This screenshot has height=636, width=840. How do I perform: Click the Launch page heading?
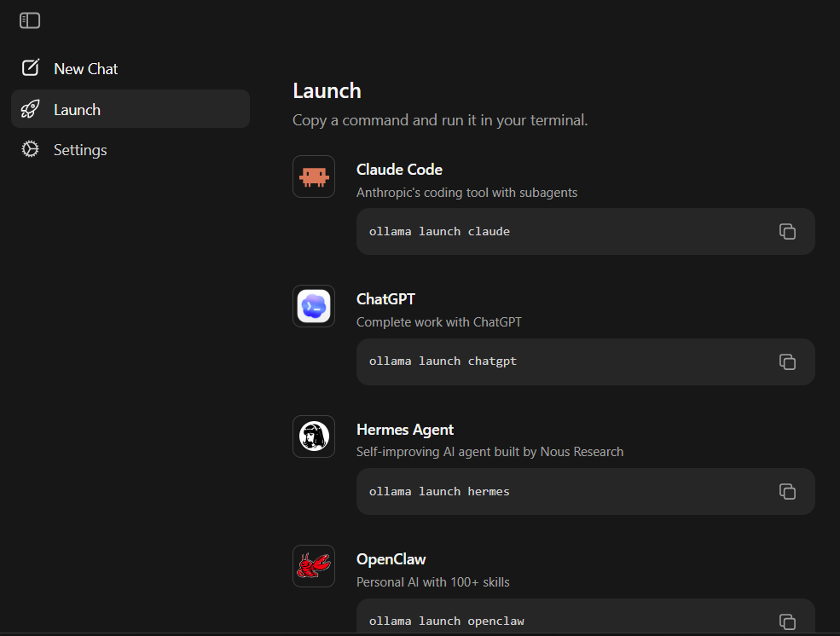(327, 91)
